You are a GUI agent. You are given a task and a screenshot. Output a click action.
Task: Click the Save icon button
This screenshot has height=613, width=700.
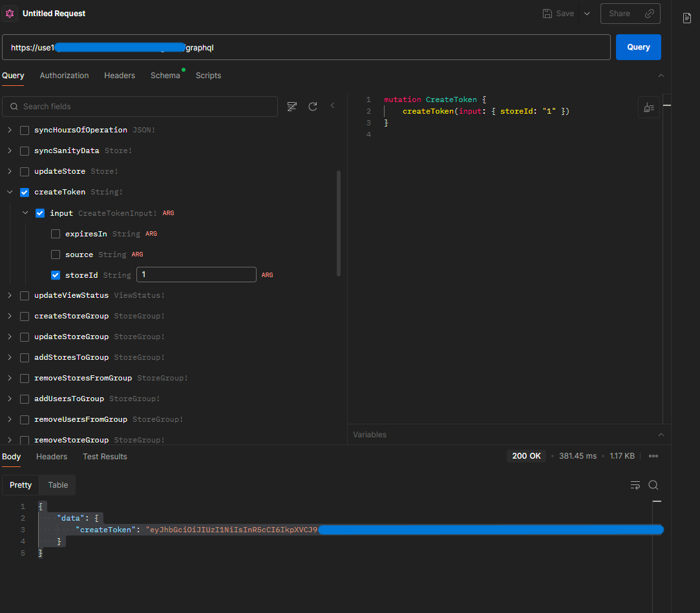[x=558, y=14]
